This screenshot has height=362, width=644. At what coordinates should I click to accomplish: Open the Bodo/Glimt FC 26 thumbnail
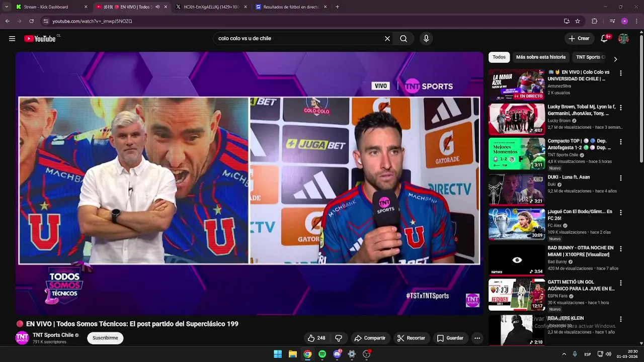coord(517,224)
